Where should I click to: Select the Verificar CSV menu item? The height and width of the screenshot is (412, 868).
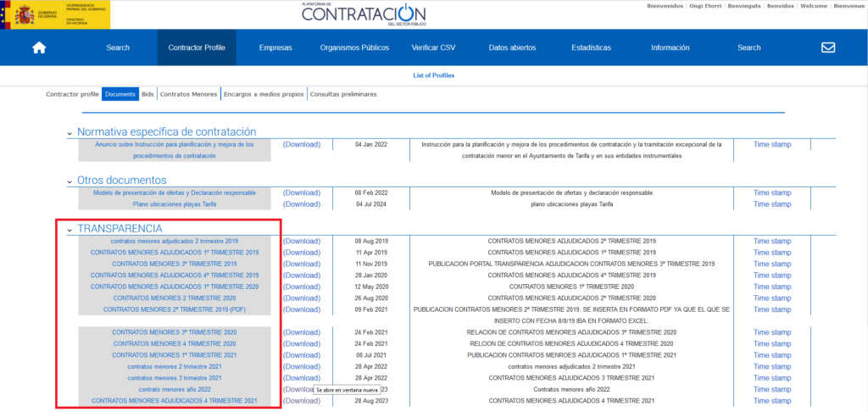[x=435, y=47]
